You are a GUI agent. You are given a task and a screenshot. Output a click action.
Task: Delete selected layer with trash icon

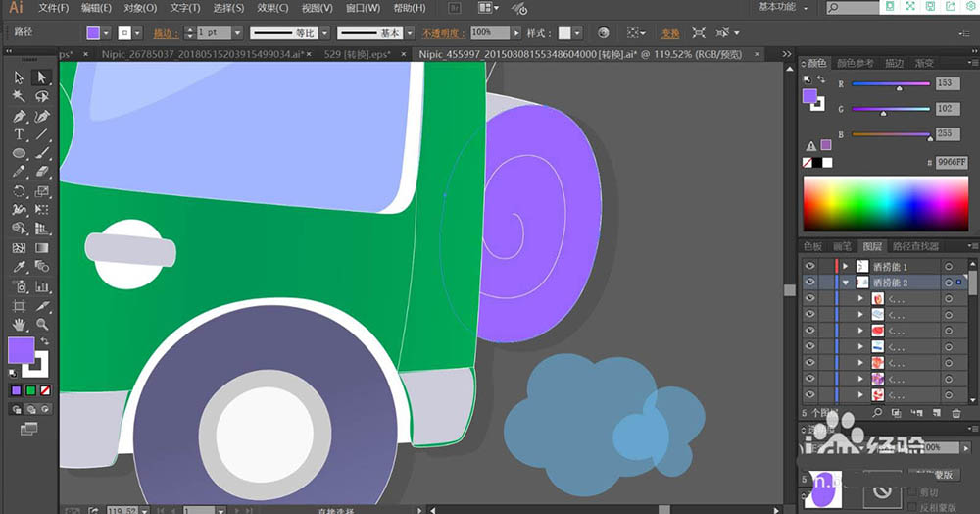[956, 413]
